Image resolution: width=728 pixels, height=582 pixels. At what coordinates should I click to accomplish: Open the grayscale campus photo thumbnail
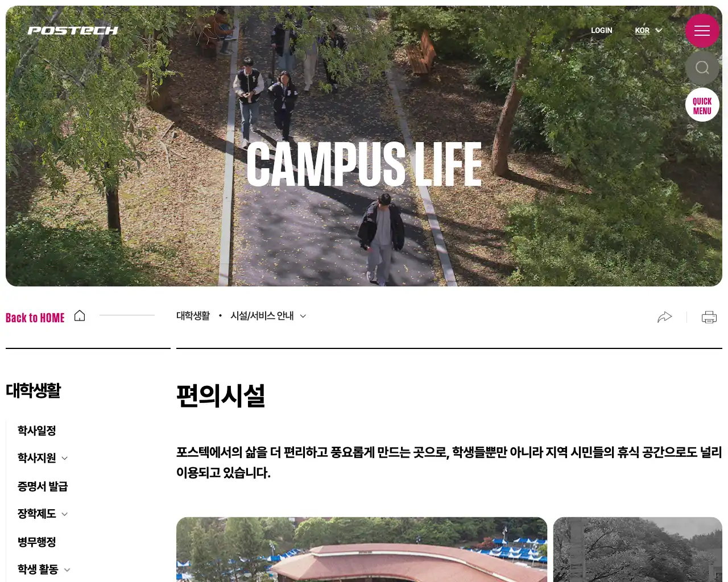(638, 550)
